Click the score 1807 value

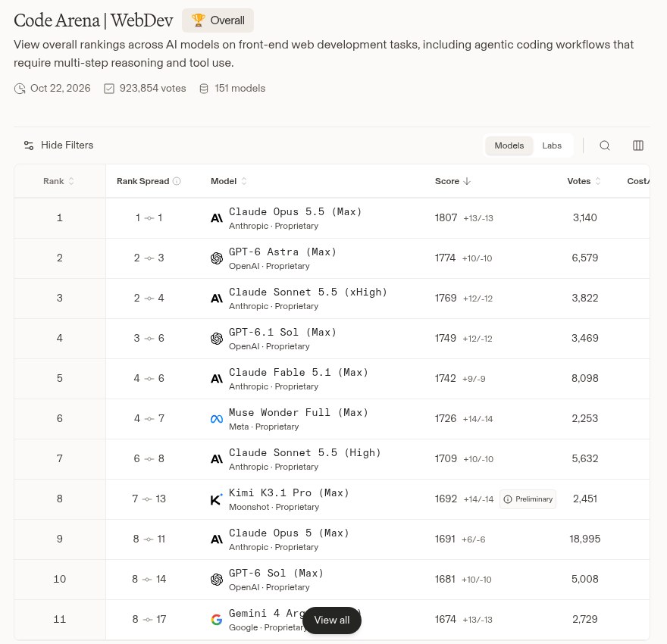coord(446,217)
